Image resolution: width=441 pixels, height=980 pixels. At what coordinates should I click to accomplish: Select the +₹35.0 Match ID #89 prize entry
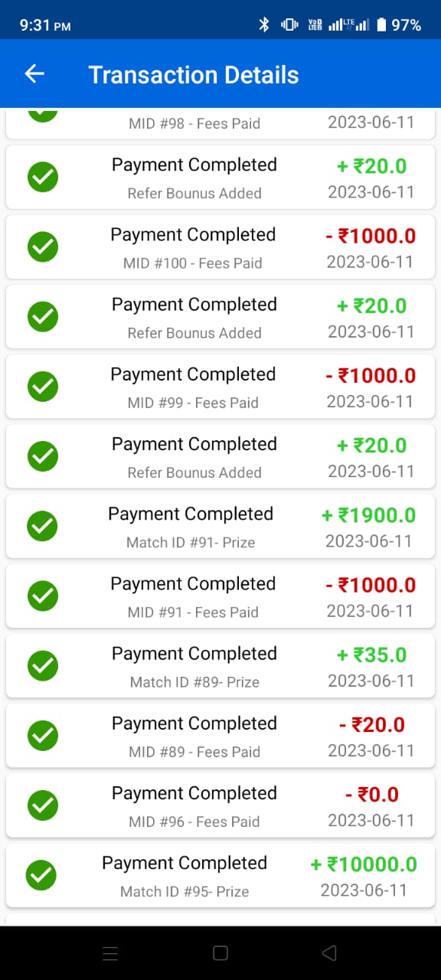tap(220, 666)
